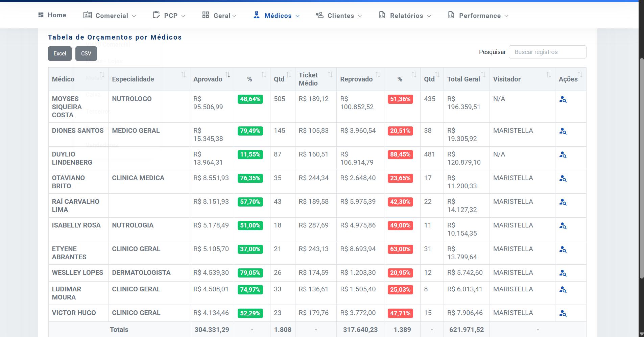The image size is (644, 337).
Task: Go to the Home page
Action: 52,15
